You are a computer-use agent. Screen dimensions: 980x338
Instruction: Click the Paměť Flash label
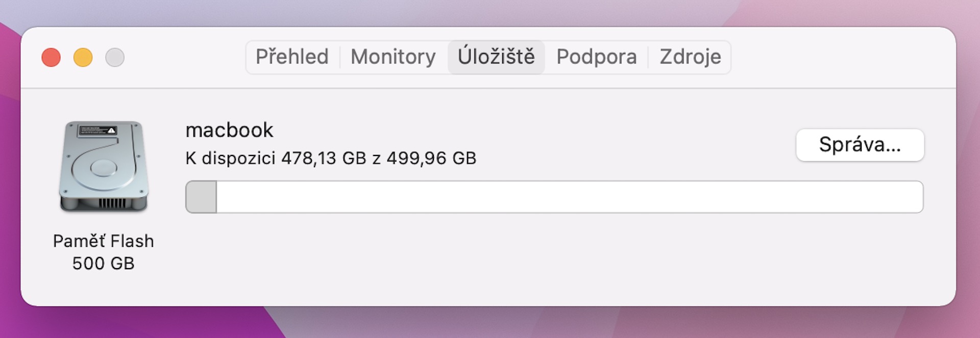pyautogui.click(x=103, y=241)
